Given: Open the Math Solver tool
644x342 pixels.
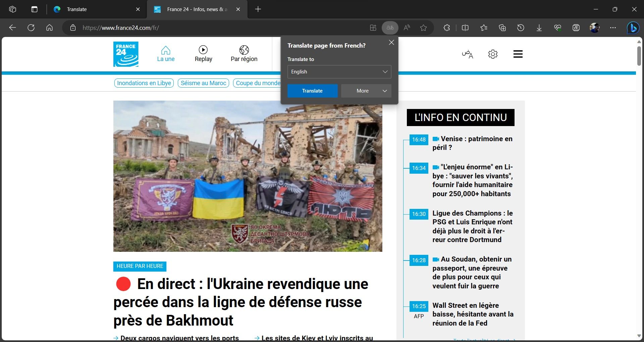Looking at the screenshot, I should coord(576,28).
